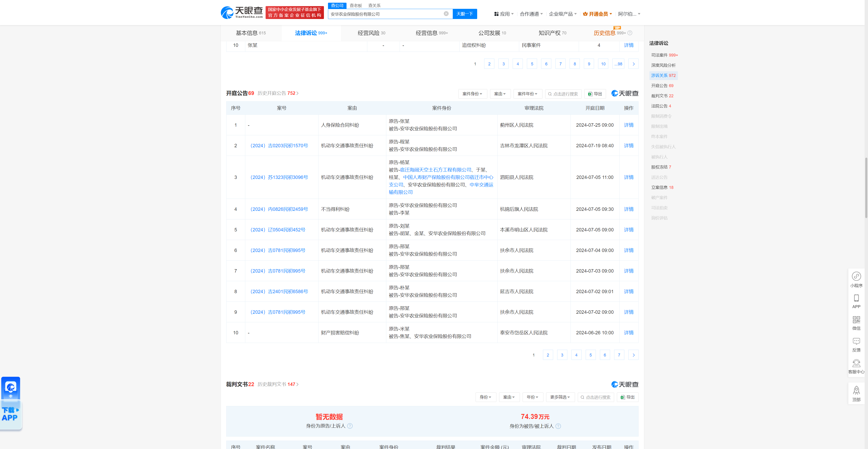Expand the 年份 filter in 裁判文书
Viewport: 868px width, 449px height.
533,397
